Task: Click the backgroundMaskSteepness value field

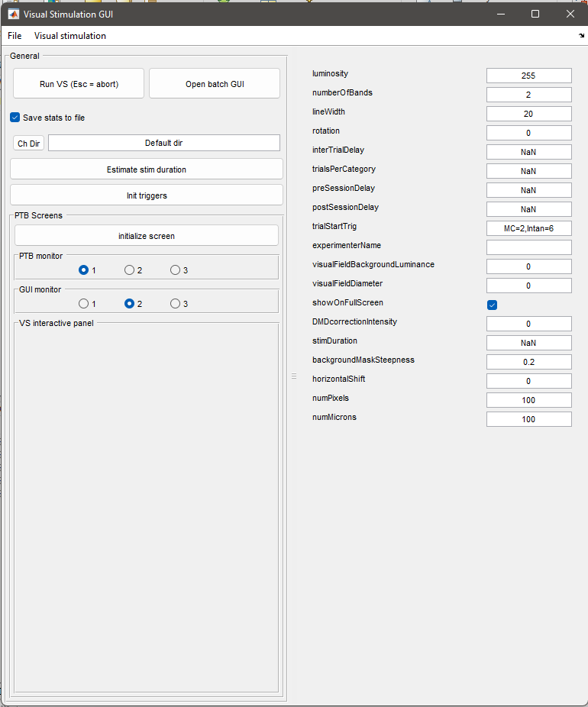Action: coord(529,362)
